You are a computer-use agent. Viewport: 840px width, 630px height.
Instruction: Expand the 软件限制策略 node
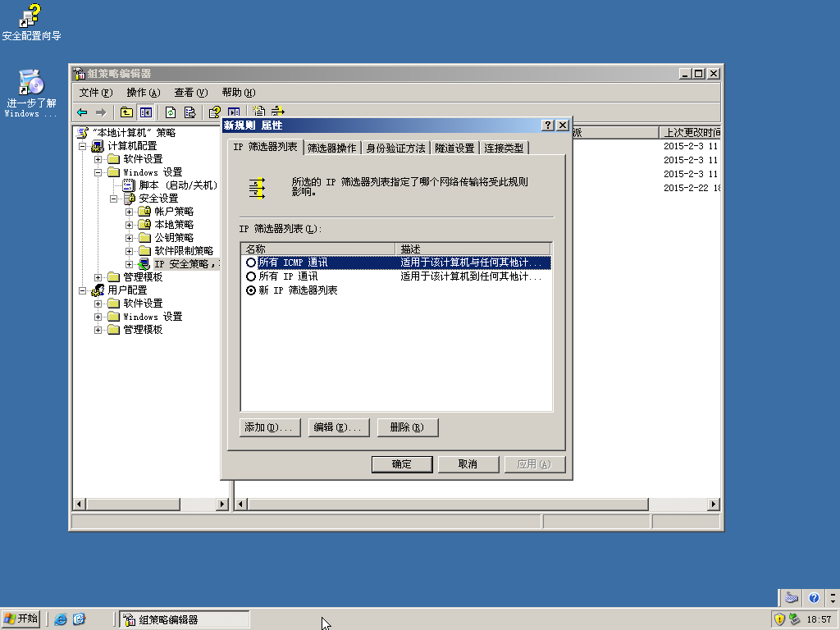[129, 251]
